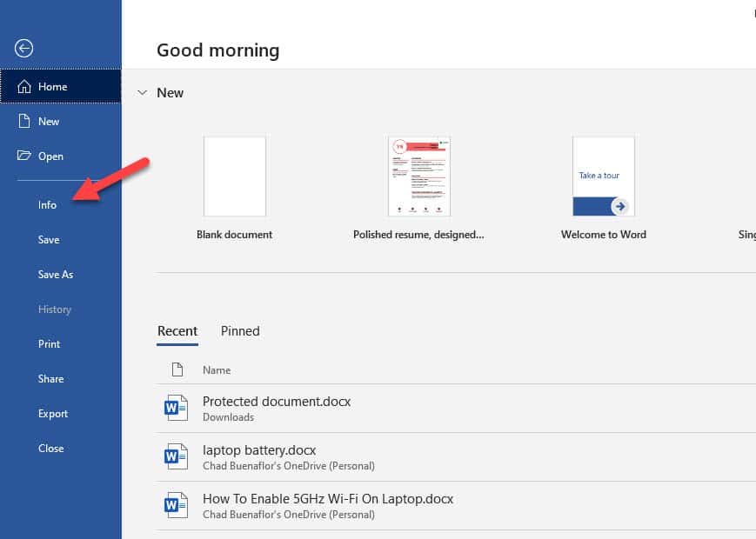
Task: Click the Downloads location under Protected document
Action: coord(228,417)
